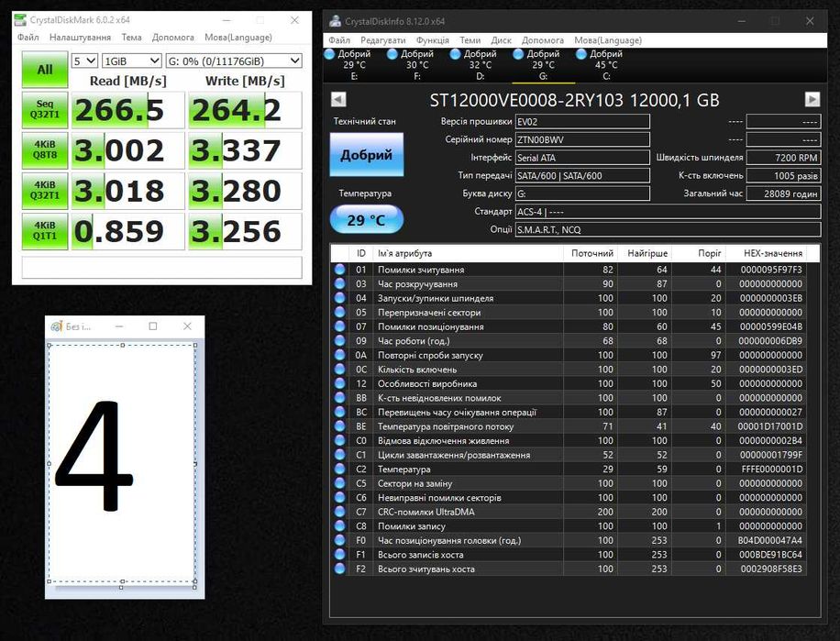
Task: Open Налаштування menu in CrystalDiskMark
Action: click(x=81, y=37)
